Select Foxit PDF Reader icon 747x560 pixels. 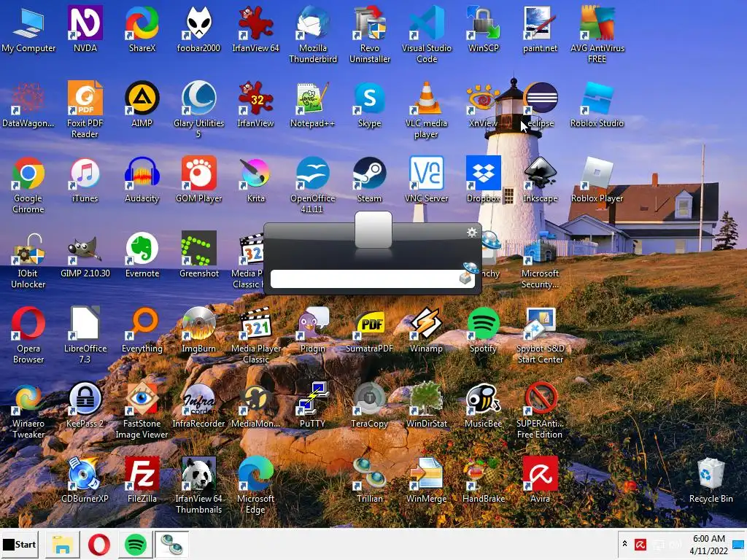[85, 109]
